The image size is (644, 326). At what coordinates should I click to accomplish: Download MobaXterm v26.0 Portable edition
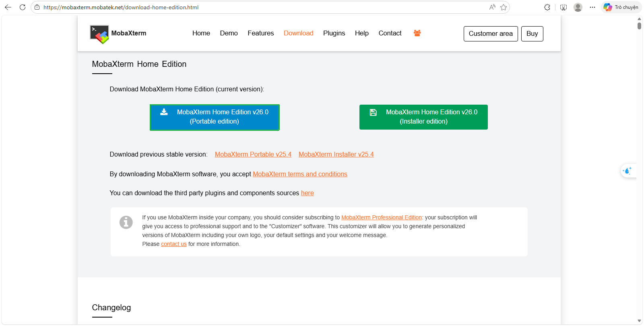(x=215, y=117)
